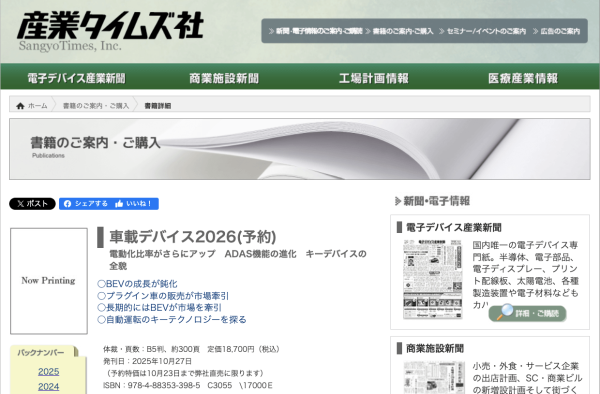This screenshot has width=600, height=394.
Task: Click the Now Printing book cover
Action: pos(49,281)
